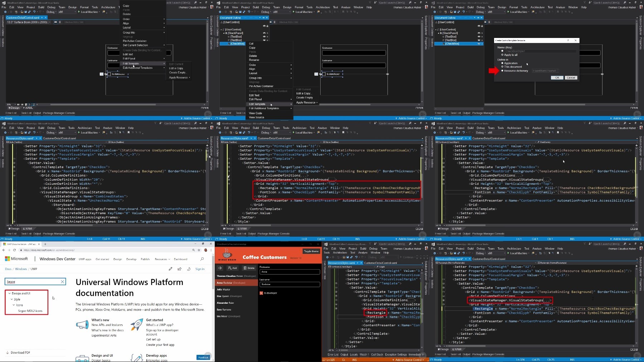Choose This document under Define in

pyautogui.click(x=502, y=67)
